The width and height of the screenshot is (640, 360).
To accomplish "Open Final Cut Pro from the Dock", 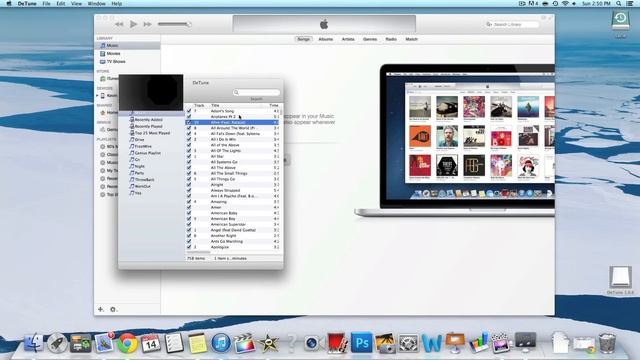I will [x=244, y=343].
